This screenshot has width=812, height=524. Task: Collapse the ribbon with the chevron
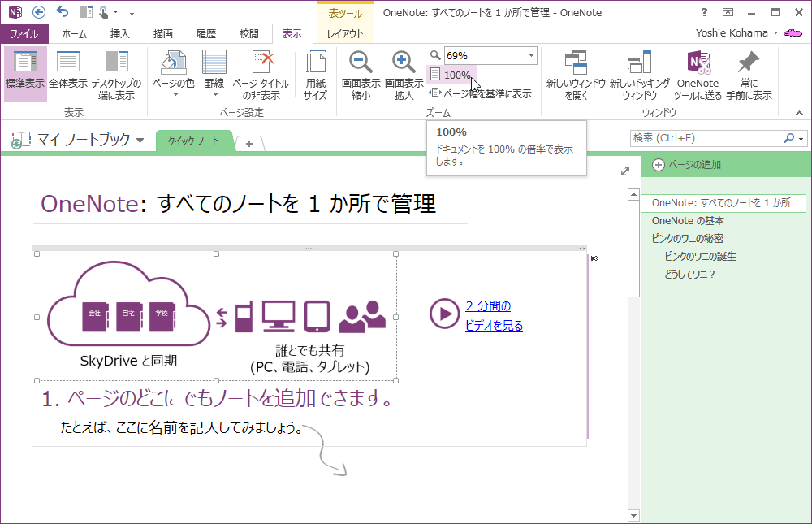click(800, 113)
